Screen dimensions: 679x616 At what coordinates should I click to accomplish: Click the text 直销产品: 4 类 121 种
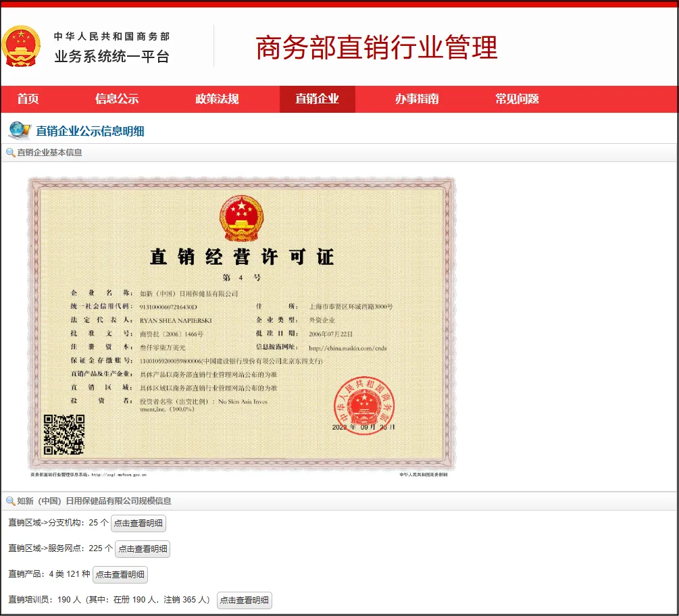49,573
